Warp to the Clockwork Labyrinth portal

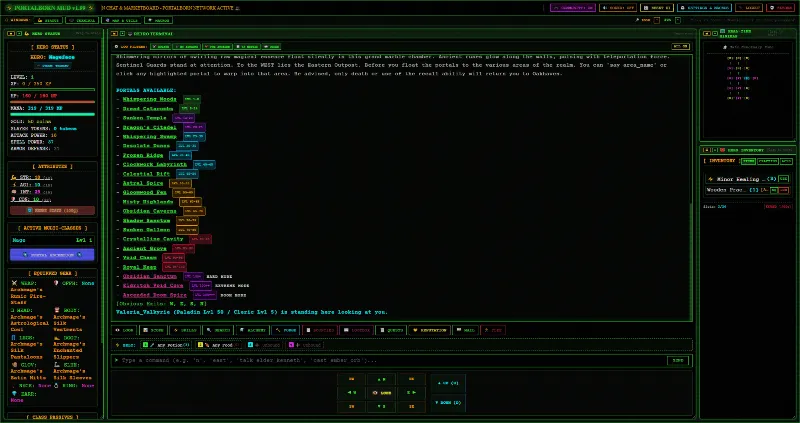tap(155, 164)
